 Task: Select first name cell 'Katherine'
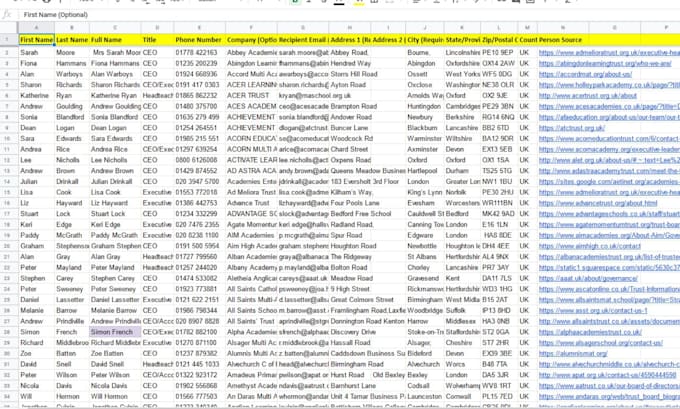click(x=36, y=95)
